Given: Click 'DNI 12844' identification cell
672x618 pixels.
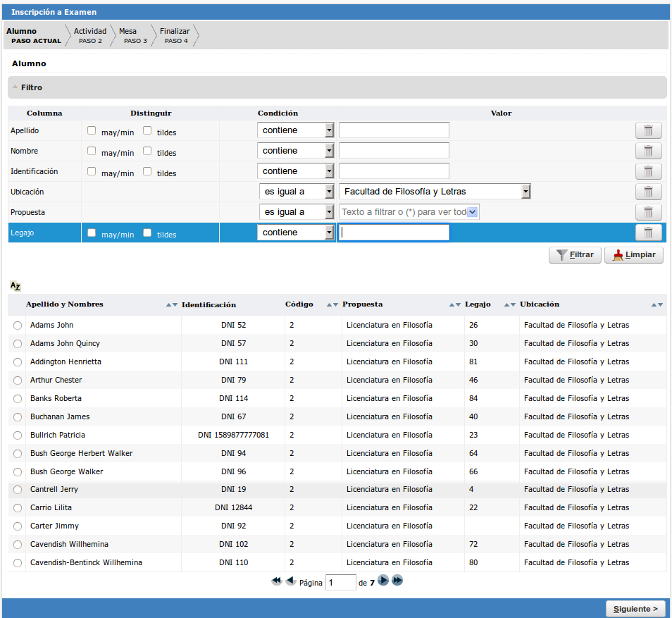Looking at the screenshot, I should [234, 508].
